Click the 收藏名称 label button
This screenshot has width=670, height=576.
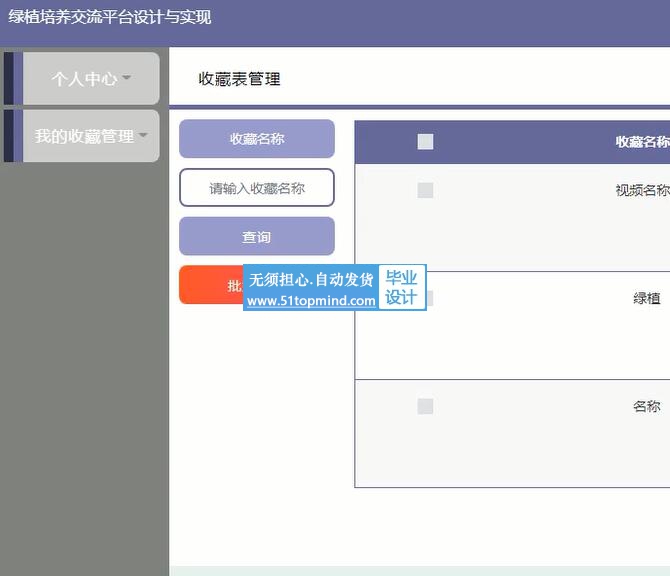257,139
